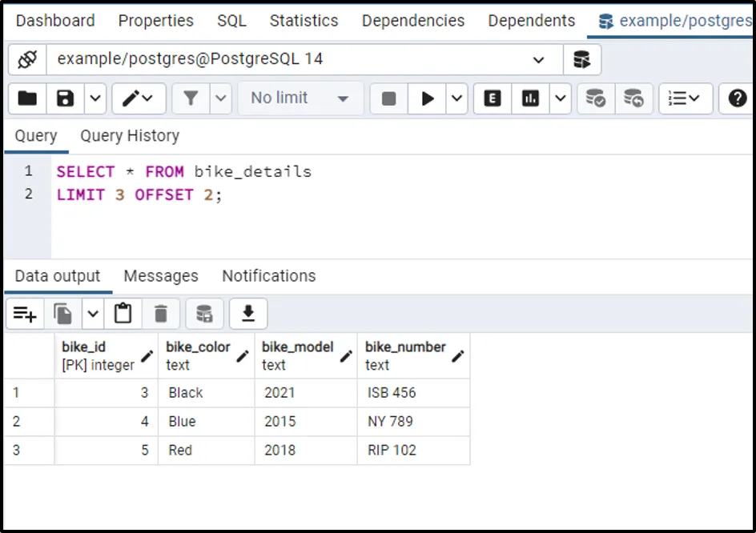756x533 pixels.
Task: Click the Explain Analyze chart icon
Action: [530, 98]
